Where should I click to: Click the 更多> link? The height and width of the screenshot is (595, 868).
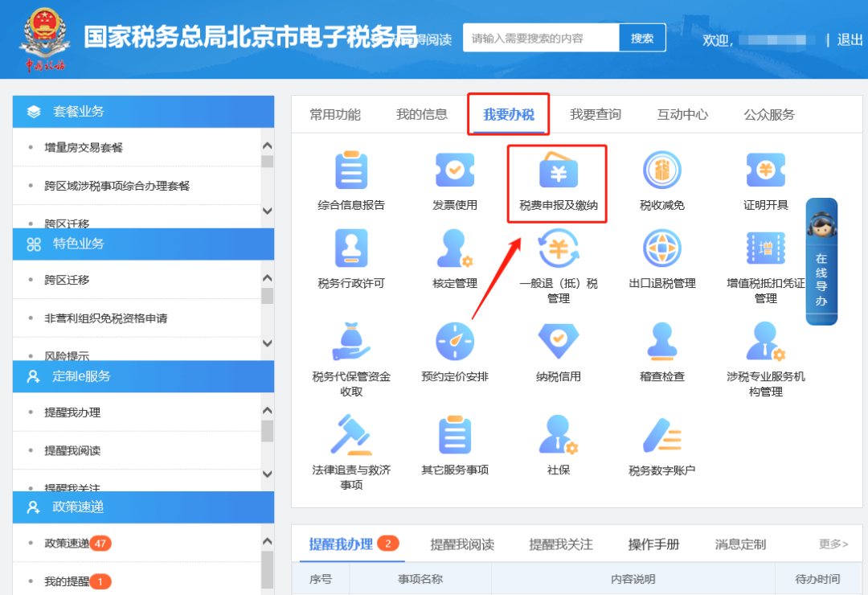click(x=833, y=544)
